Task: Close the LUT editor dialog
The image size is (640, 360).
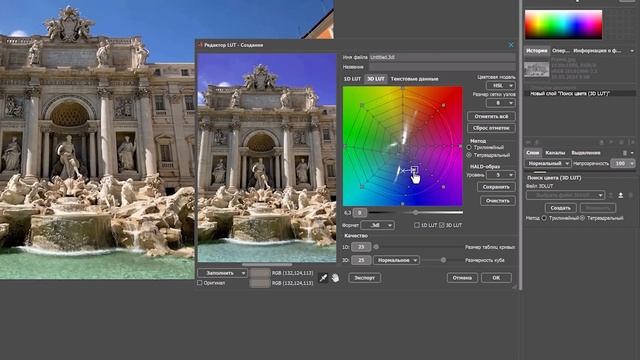Action: (511, 45)
